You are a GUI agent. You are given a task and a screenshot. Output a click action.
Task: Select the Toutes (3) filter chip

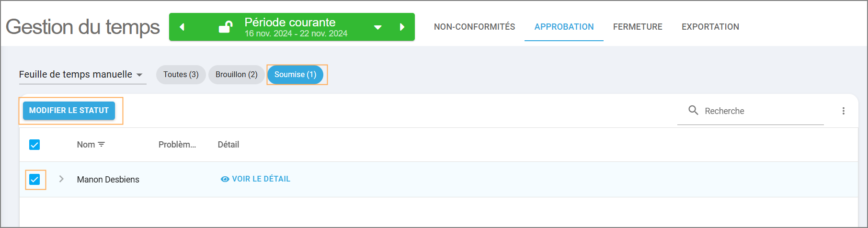(181, 75)
